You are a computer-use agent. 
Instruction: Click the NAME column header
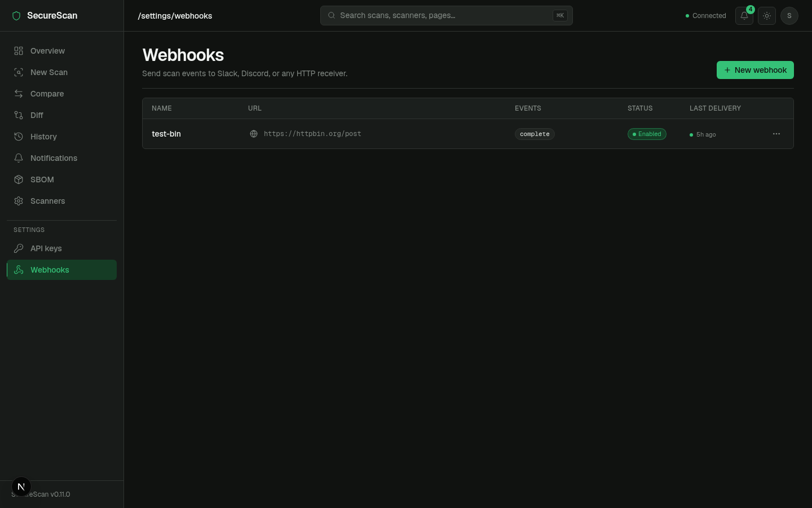[x=162, y=108]
